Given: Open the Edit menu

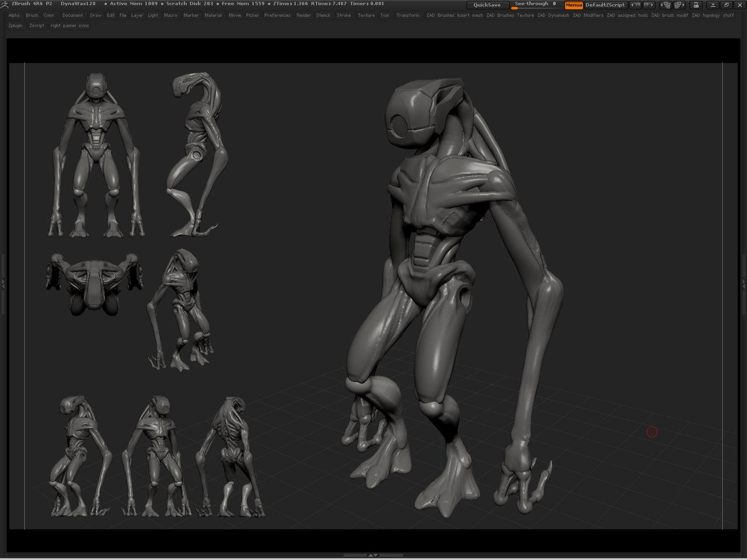Looking at the screenshot, I should [x=111, y=15].
